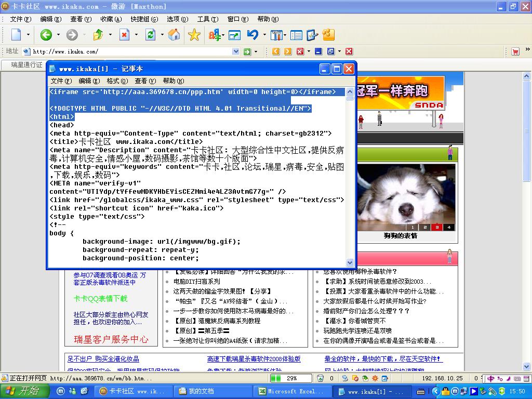532x399 pixels.
Task: Select slide number 4 on dog image
Action: click(x=449, y=227)
